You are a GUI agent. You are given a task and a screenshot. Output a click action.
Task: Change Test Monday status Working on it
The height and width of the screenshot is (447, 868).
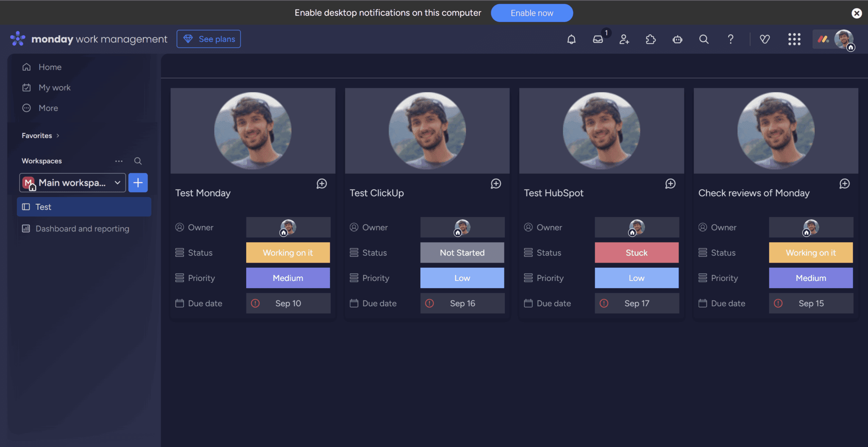coord(288,253)
